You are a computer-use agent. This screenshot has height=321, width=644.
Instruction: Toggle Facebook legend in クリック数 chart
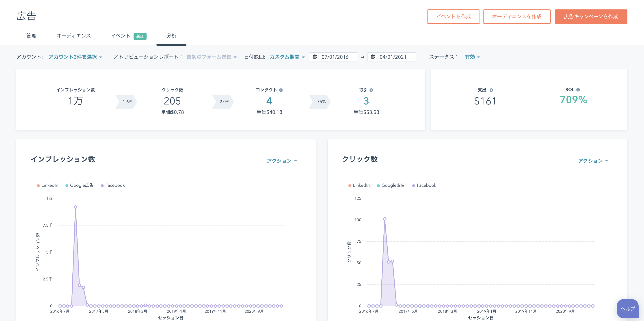coord(424,185)
